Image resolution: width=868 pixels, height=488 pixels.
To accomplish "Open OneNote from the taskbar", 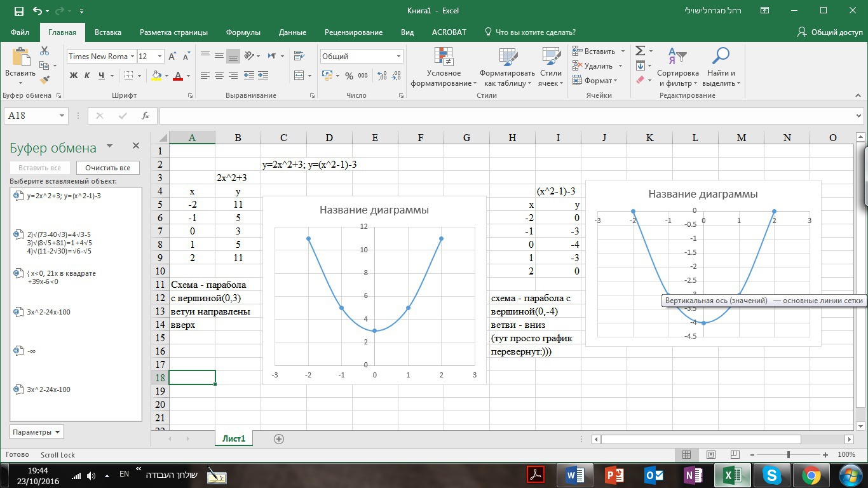I will tap(693, 475).
